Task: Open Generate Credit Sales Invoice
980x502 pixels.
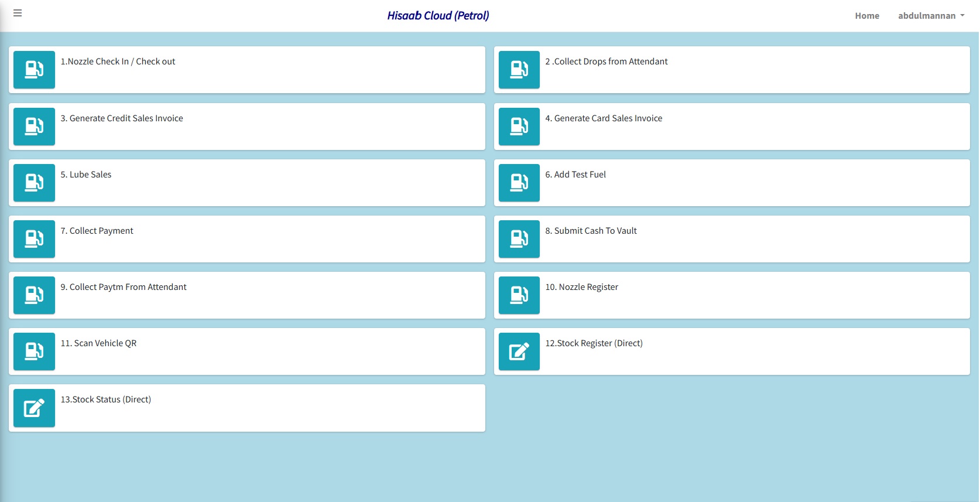Action: point(122,118)
